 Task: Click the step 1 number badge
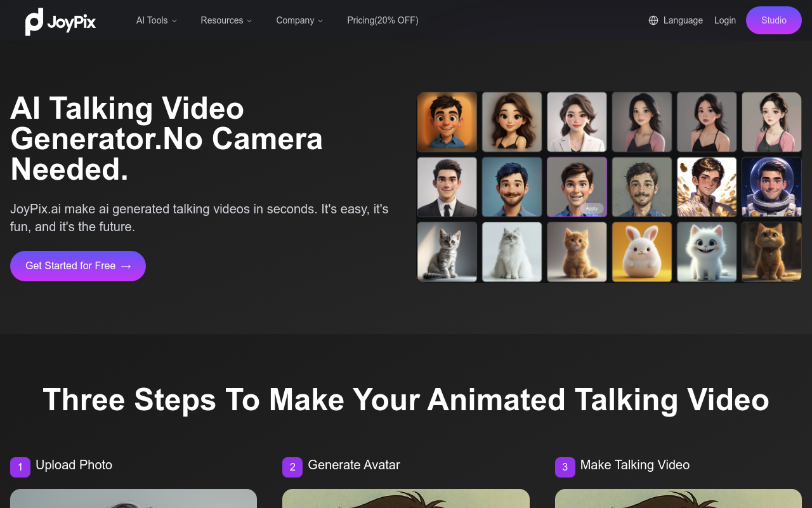[20, 467]
